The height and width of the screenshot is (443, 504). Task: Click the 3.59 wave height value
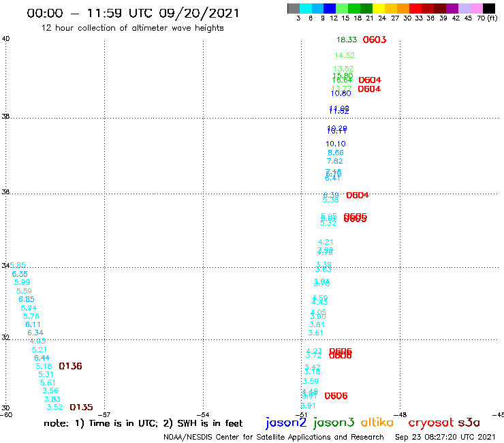click(x=311, y=381)
